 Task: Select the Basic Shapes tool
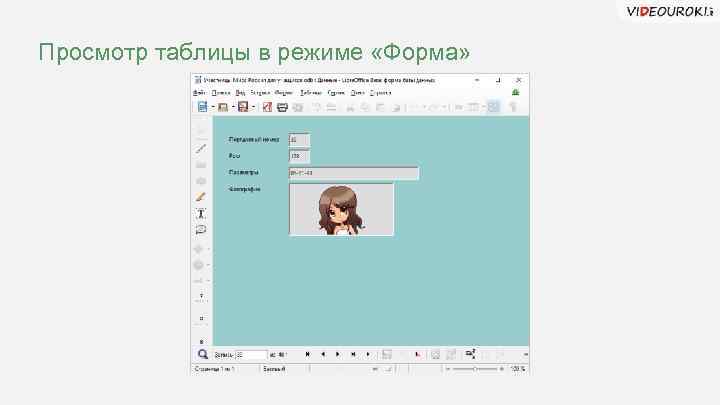pos(199,249)
